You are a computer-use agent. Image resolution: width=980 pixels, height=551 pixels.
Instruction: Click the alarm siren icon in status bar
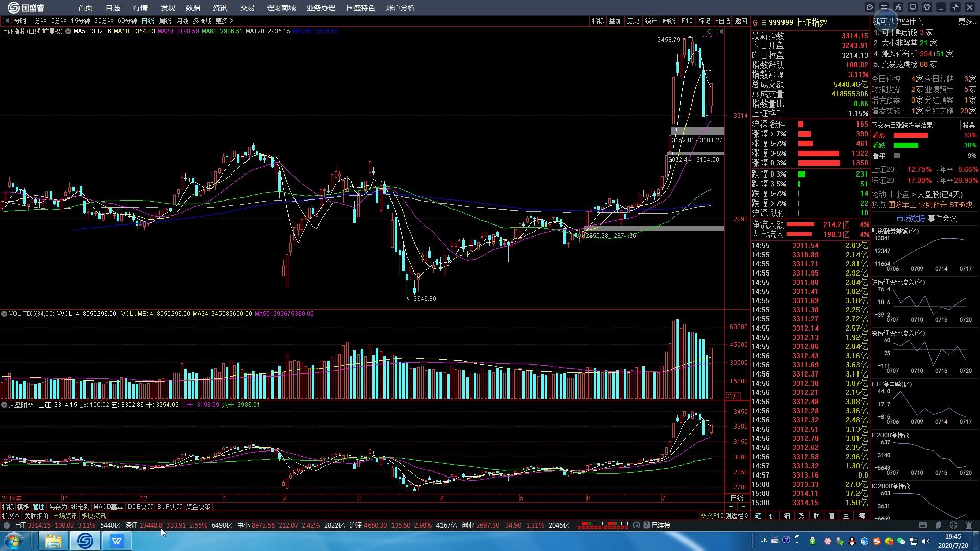(969, 525)
